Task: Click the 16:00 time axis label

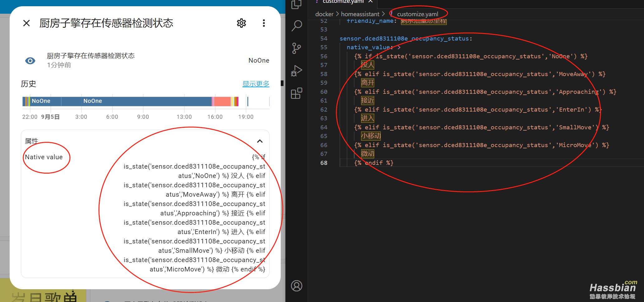Action: (x=215, y=117)
